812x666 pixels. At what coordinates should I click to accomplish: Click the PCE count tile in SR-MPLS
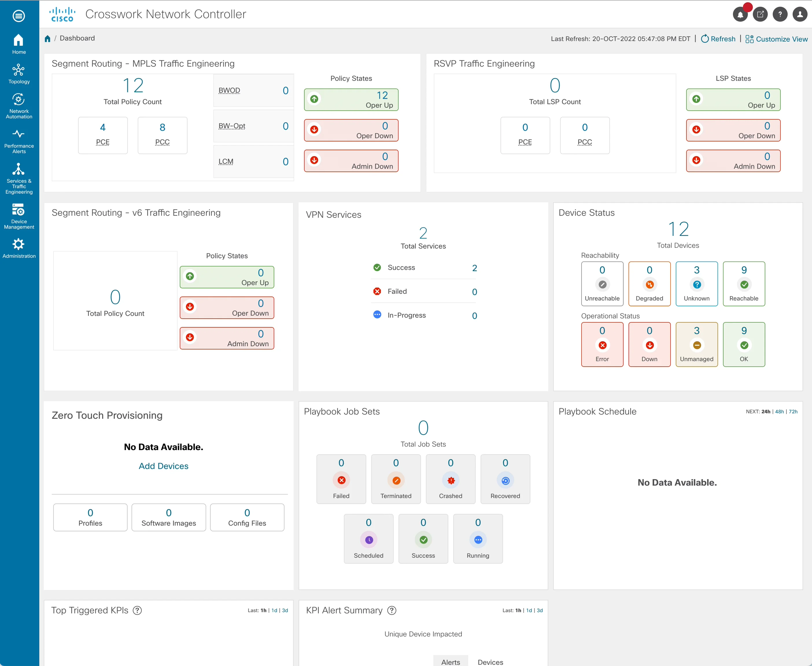[103, 135]
